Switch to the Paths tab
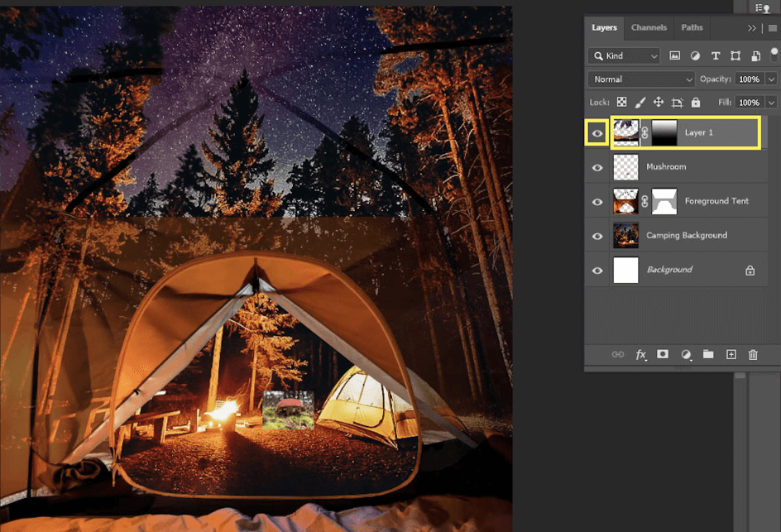 pos(692,27)
